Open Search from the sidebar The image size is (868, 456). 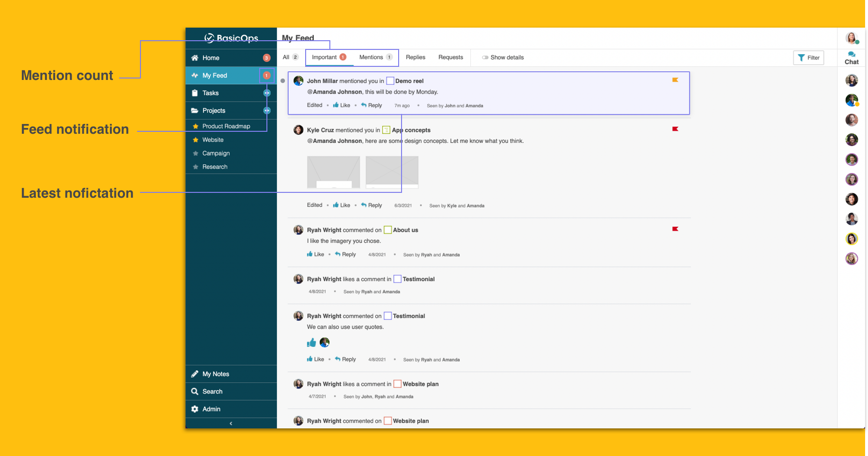[x=212, y=392]
